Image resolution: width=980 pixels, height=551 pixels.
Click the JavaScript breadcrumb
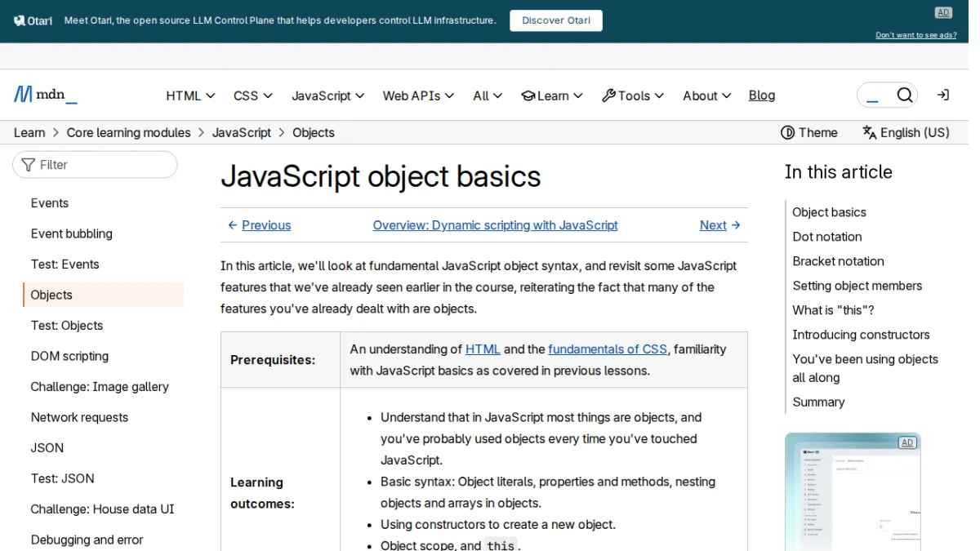click(x=242, y=132)
